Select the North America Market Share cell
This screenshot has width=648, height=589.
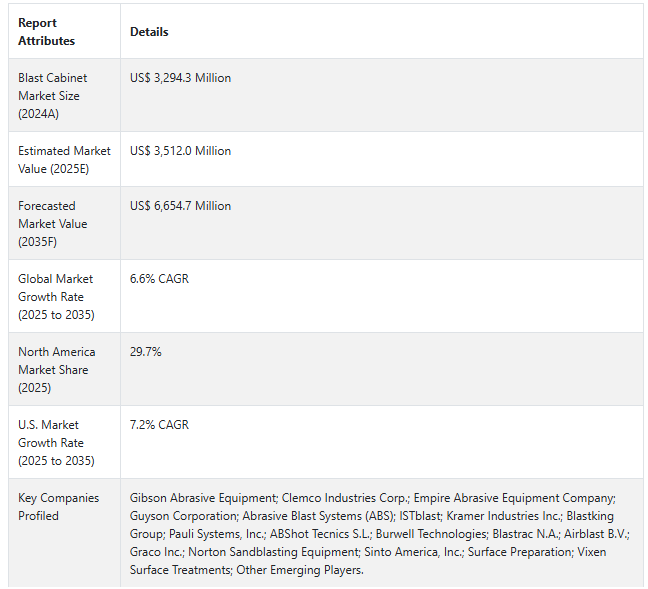[57, 370]
